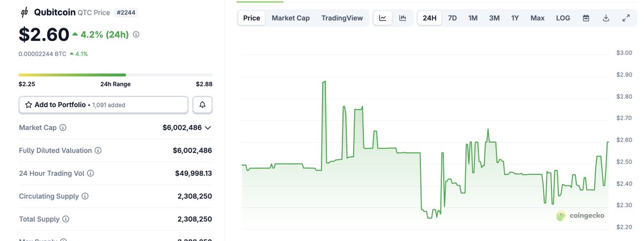Screen dimensions: 644x241
Task: Click the $6,002,486 Market Cap value
Action: click(182, 128)
